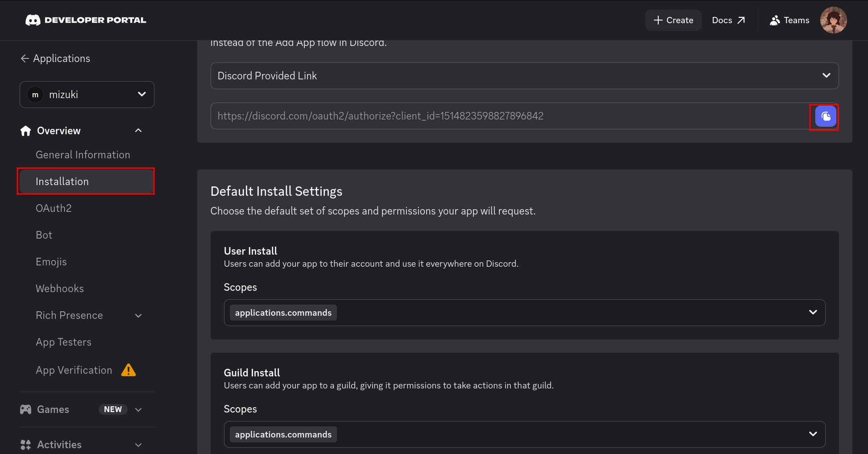868x454 pixels.
Task: Expand the Games section
Action: pos(138,409)
